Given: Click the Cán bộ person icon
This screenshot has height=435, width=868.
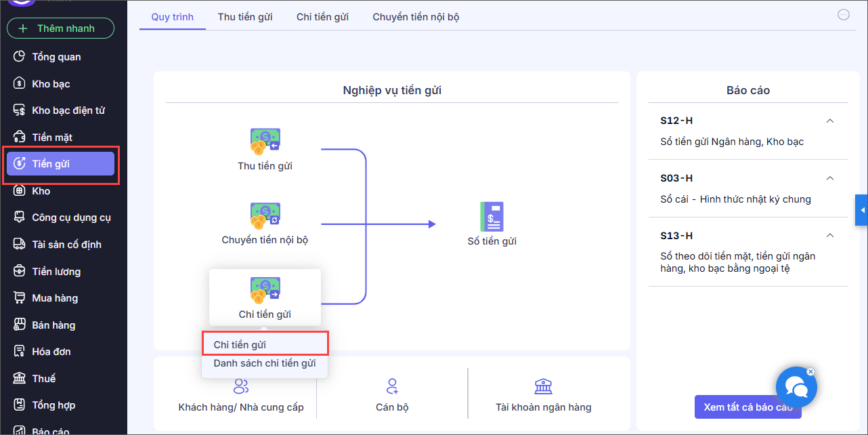Looking at the screenshot, I should pyautogui.click(x=392, y=387).
